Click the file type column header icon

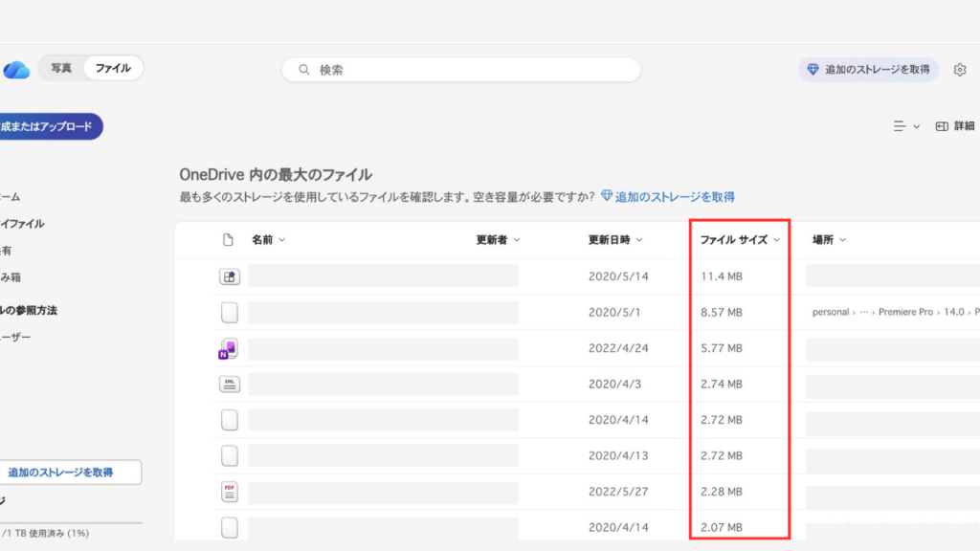228,240
